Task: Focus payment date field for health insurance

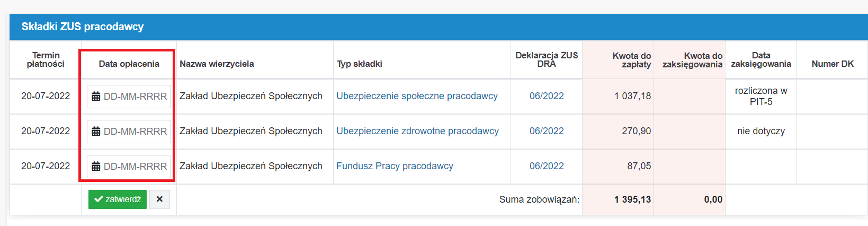Action: pos(129,132)
